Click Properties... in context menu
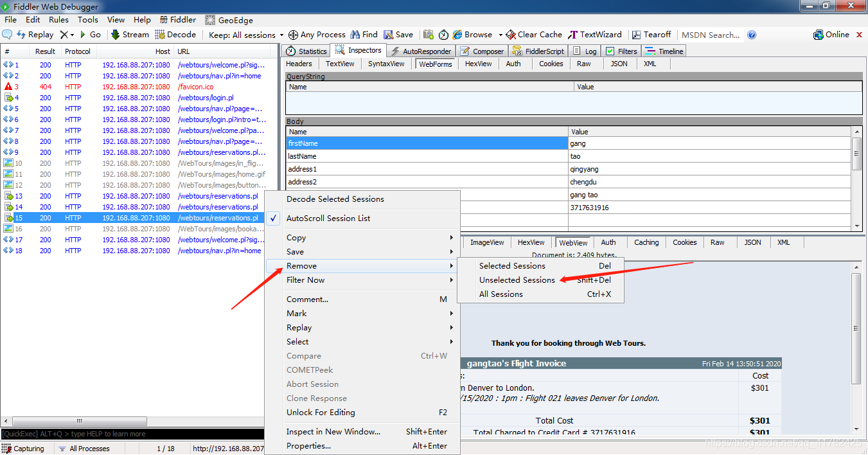Screen dimensions: 868x455 coord(362,446)
